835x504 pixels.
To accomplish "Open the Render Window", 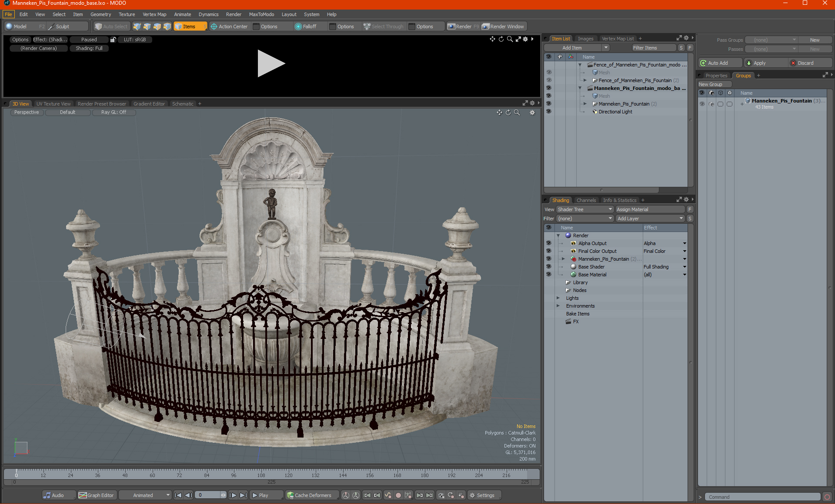I will coord(503,27).
